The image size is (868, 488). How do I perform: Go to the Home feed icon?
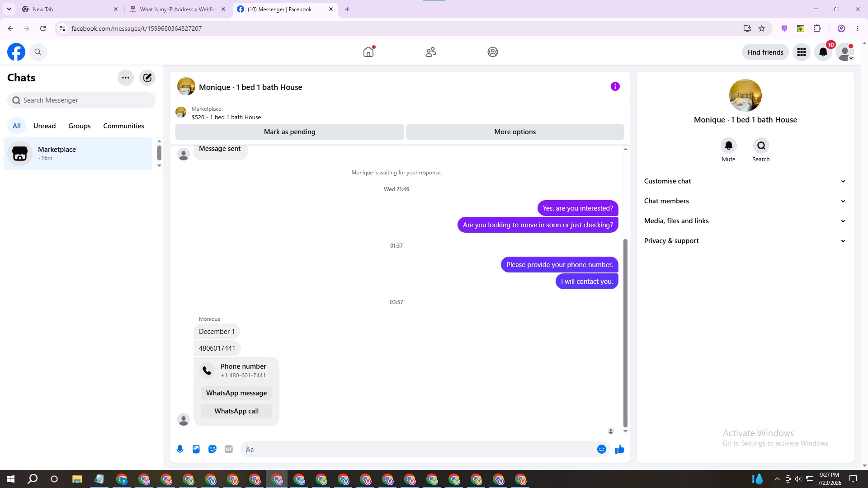coord(368,52)
